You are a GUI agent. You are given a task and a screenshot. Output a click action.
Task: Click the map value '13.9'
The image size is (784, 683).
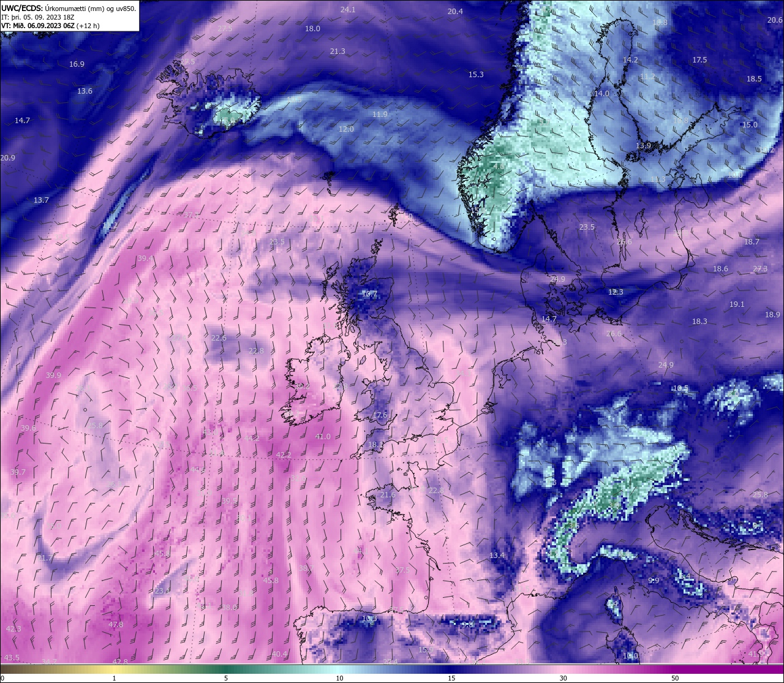[643, 146]
